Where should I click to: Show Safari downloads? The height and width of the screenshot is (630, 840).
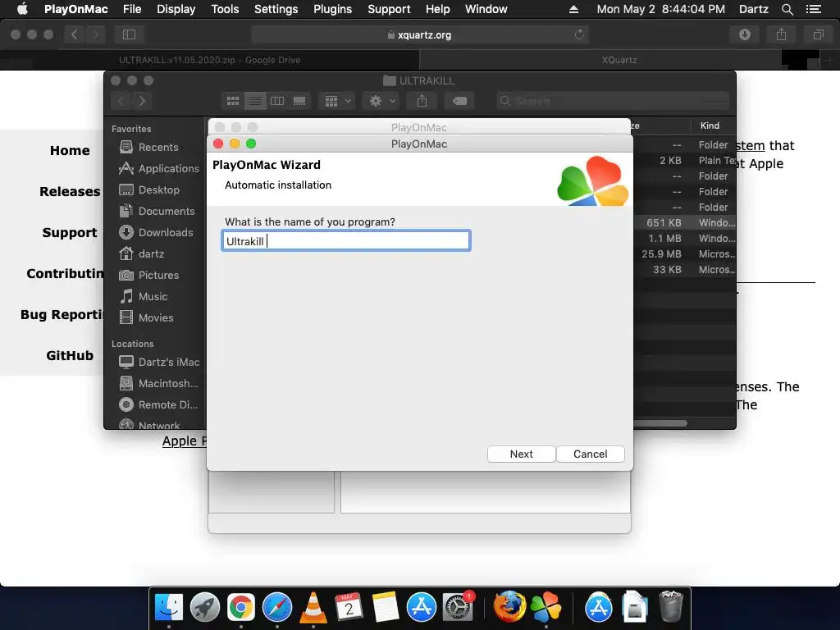pos(745,34)
